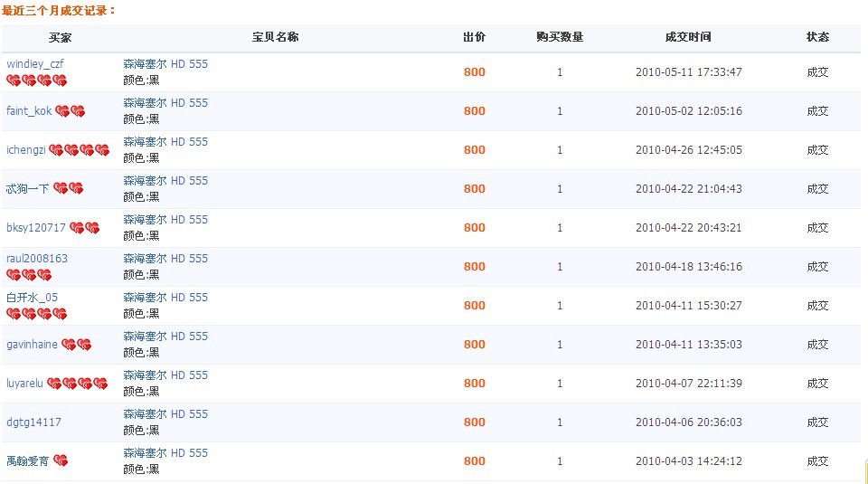
Task: Click the date 2010-04-03 14:24:12
Action: pyautogui.click(x=689, y=460)
